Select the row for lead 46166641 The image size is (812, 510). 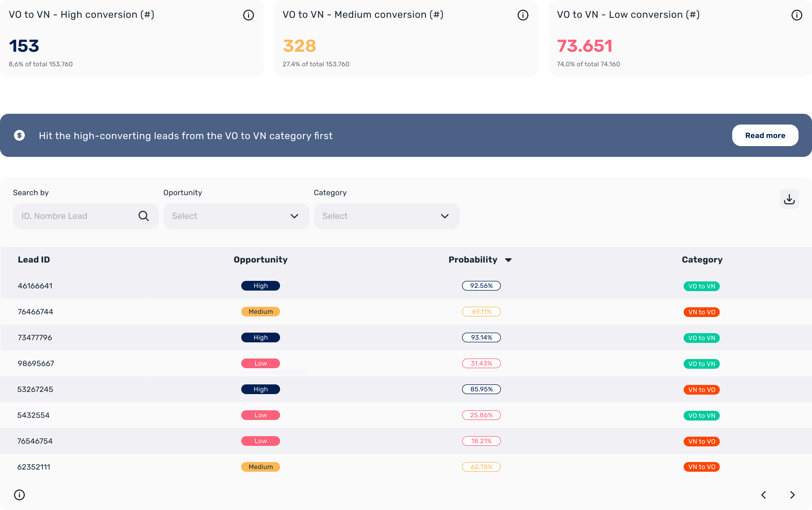35,286
